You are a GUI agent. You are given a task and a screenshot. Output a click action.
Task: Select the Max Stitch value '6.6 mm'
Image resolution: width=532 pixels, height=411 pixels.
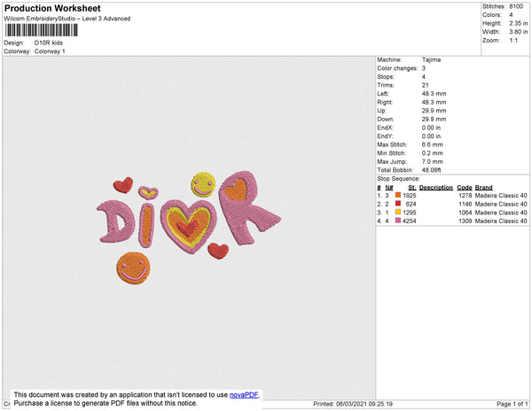click(x=433, y=144)
